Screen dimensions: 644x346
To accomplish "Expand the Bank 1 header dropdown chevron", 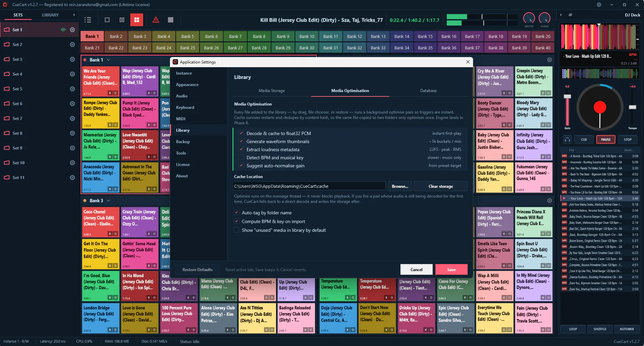I will pyautogui.click(x=109, y=60).
